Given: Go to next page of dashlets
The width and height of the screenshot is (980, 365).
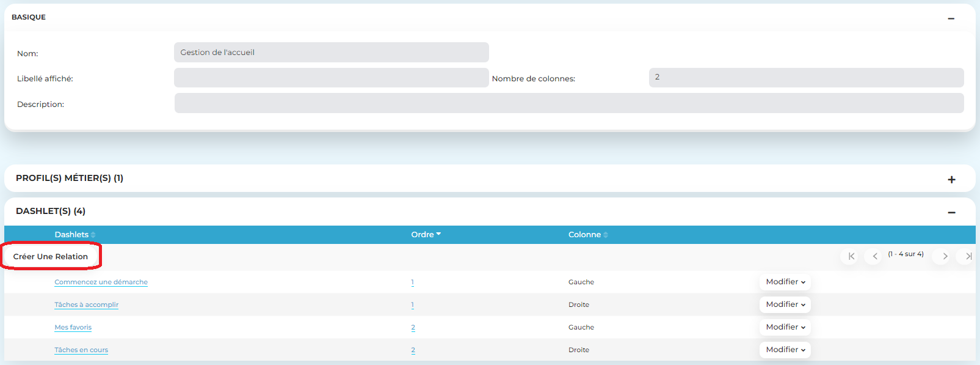Looking at the screenshot, I should [x=945, y=256].
